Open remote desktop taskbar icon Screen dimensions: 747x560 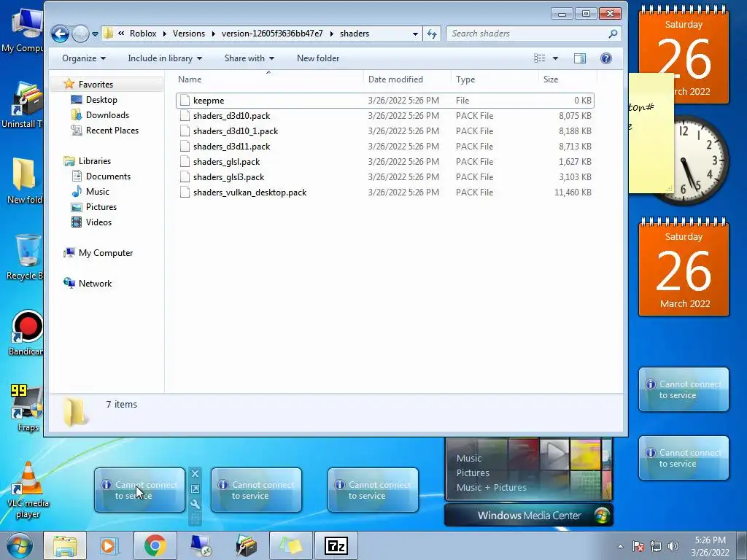[x=201, y=546]
